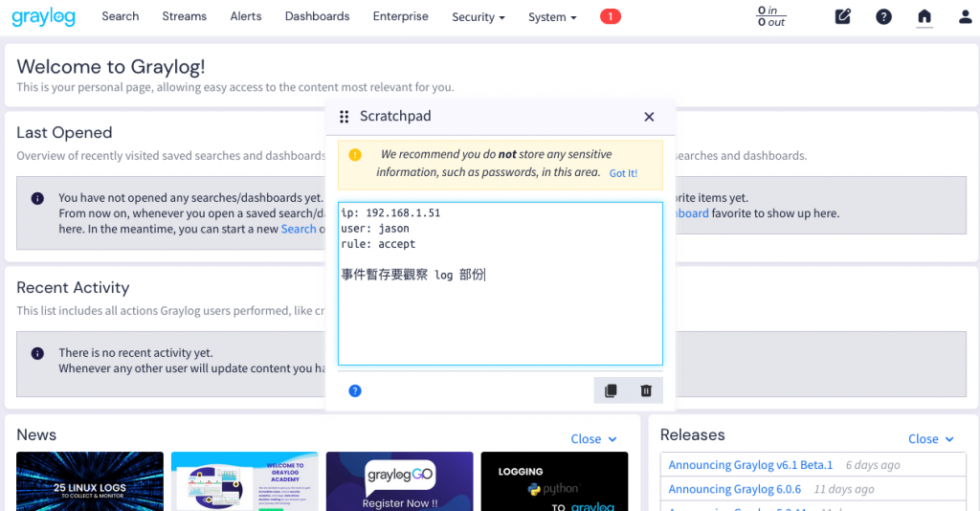980x511 pixels.
Task: Open the Graylog Academy news thumbnail
Action: tap(244, 481)
